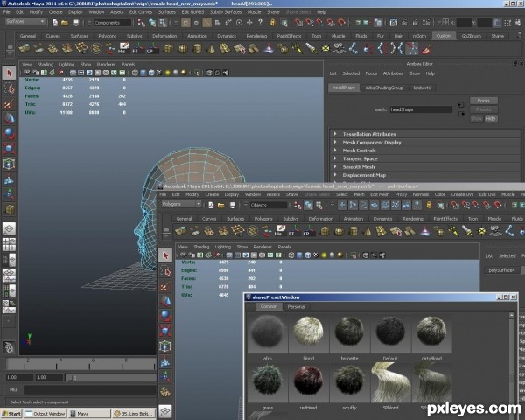The height and width of the screenshot is (420, 525).
Task: Select the Lasso tool in the back Maya window
Action: click(x=9, y=88)
